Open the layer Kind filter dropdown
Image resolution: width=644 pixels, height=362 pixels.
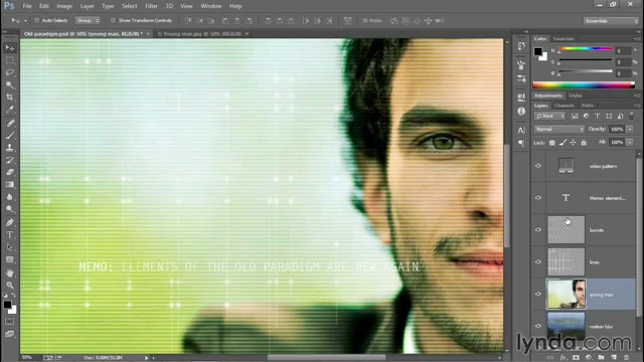coord(550,116)
